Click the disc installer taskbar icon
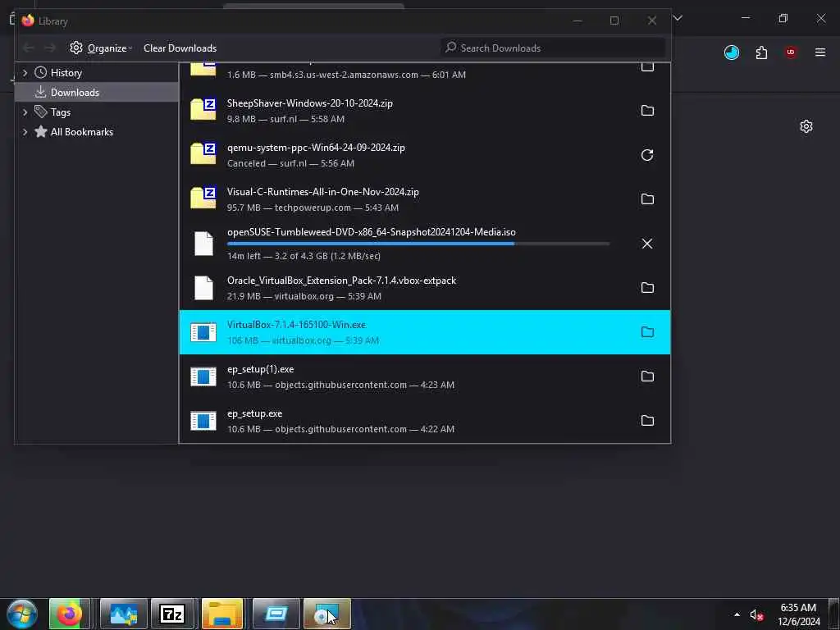Screen dimensions: 840x630 click(326, 614)
